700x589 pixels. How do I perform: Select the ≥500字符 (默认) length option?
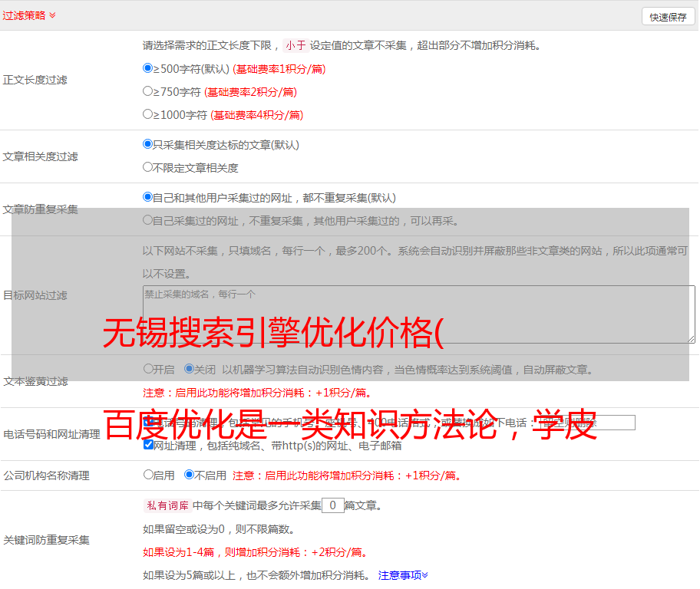click(x=147, y=68)
